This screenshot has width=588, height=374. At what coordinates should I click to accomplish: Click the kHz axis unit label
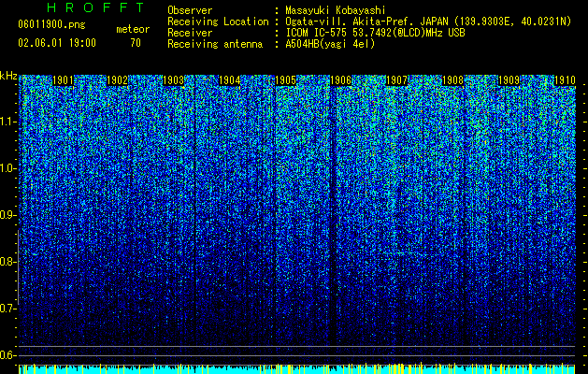(8, 76)
